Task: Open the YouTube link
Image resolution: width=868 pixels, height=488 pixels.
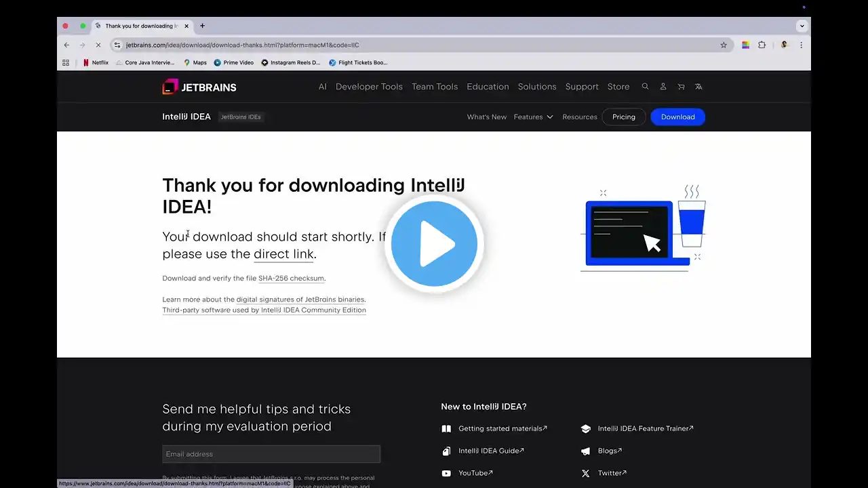Action: 475,473
